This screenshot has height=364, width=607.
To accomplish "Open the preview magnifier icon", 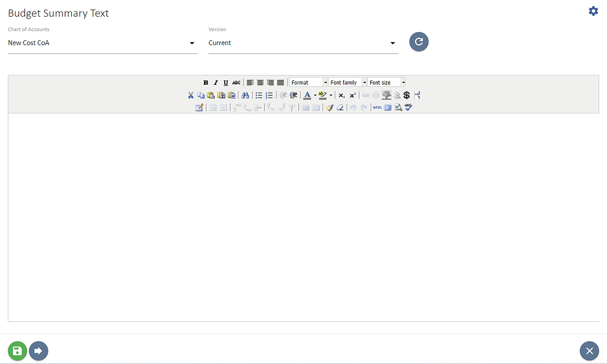I will (398, 108).
